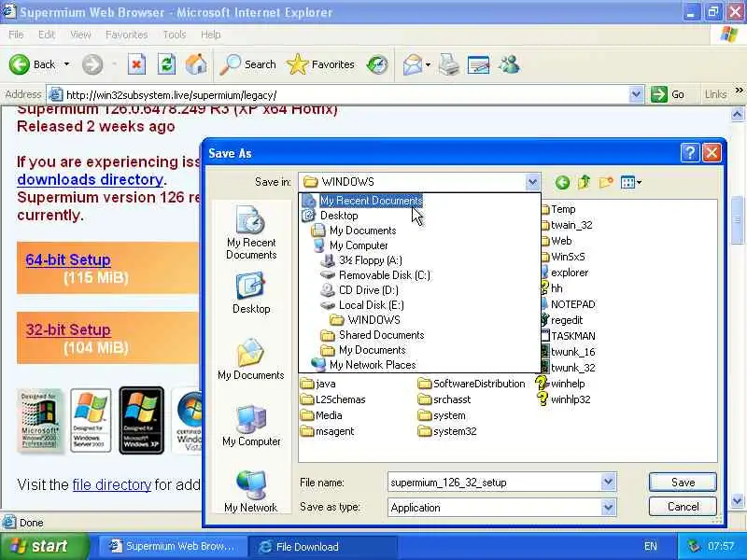This screenshot has height=560, width=747.
Task: Click the EN language indicator in the taskbar
Action: tap(650, 546)
